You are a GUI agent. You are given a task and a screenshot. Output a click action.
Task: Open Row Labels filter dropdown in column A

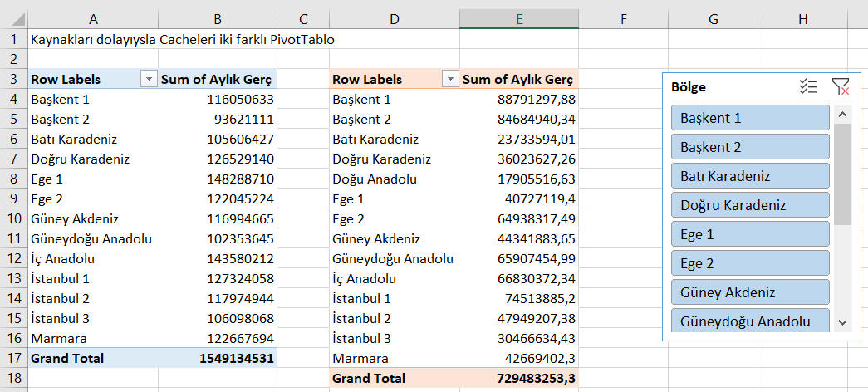[x=149, y=80]
